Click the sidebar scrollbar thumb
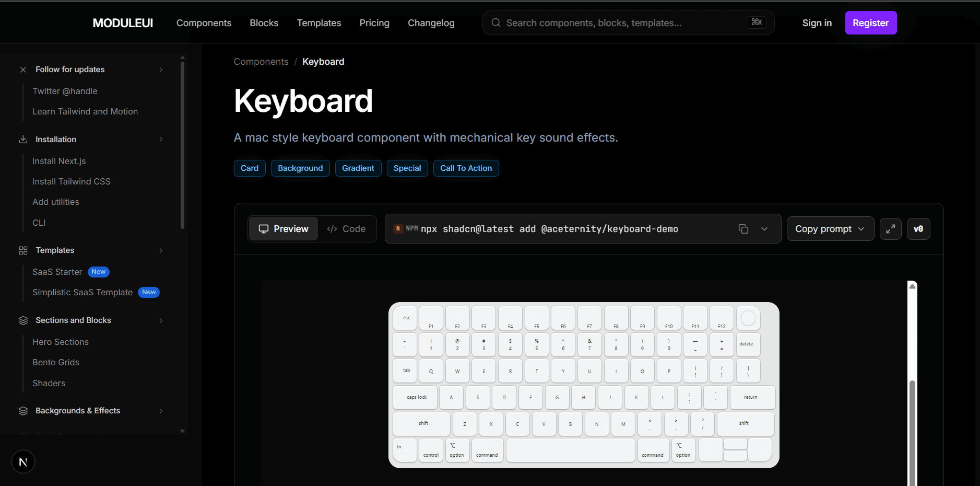The height and width of the screenshot is (486, 980). tap(182, 145)
